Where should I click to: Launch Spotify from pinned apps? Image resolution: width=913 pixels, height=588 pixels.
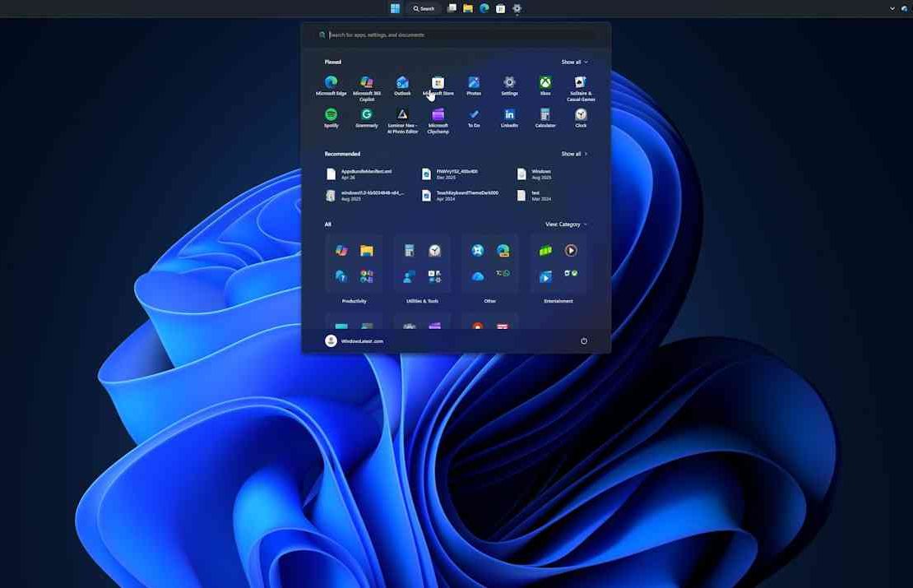click(331, 118)
